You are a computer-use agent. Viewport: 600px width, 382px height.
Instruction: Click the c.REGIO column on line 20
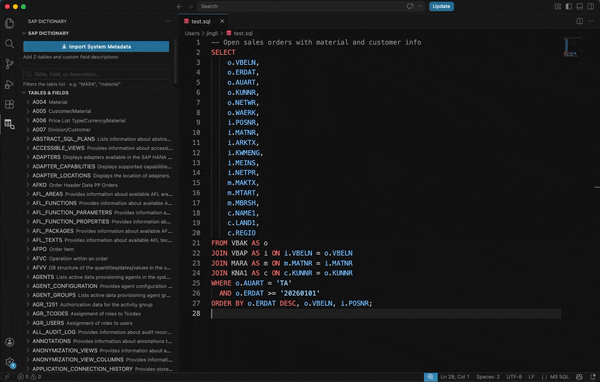tap(241, 233)
